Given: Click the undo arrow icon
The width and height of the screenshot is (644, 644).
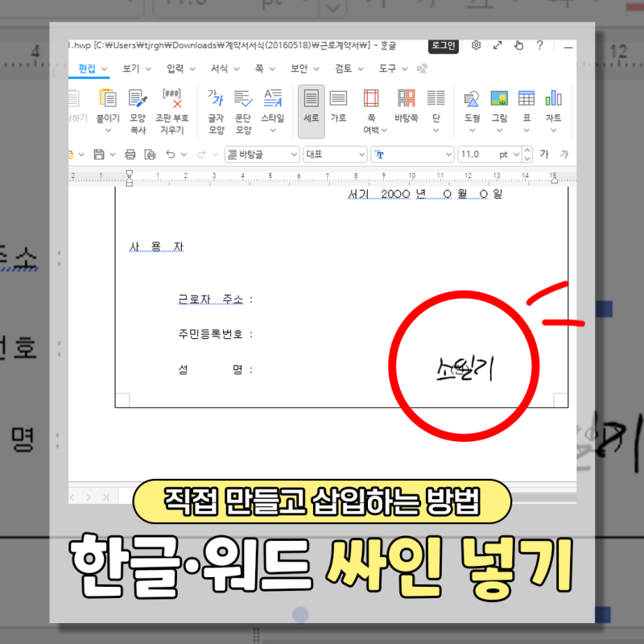Looking at the screenshot, I should (x=171, y=155).
